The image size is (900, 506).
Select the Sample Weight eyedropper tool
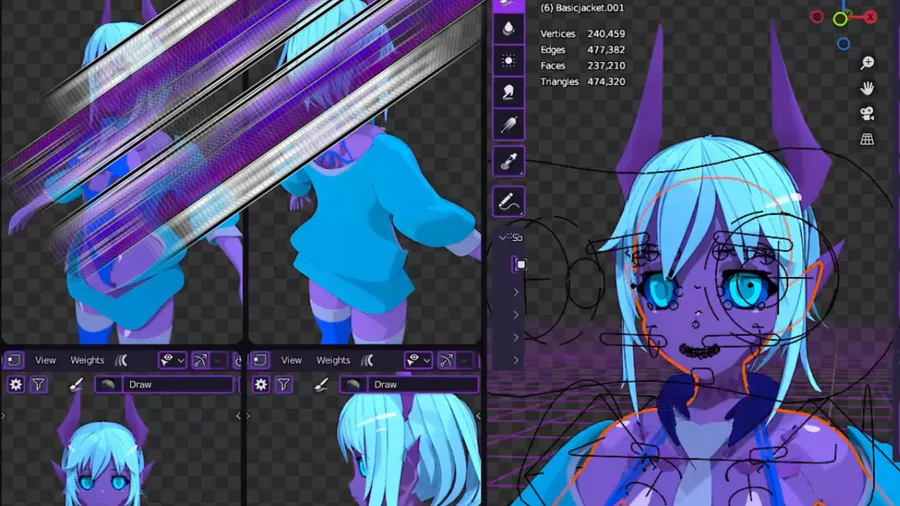point(509,161)
